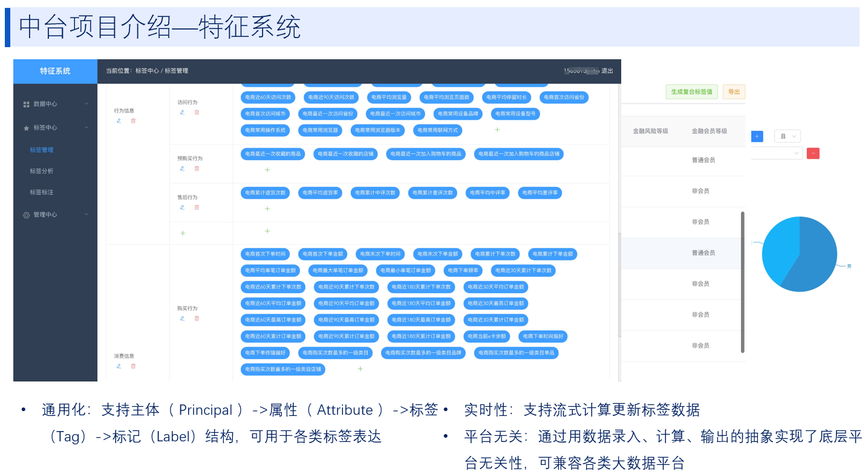Viewport: 868px width, 474px height.
Task: Click the member table vertical scrollbar
Action: pos(742,282)
